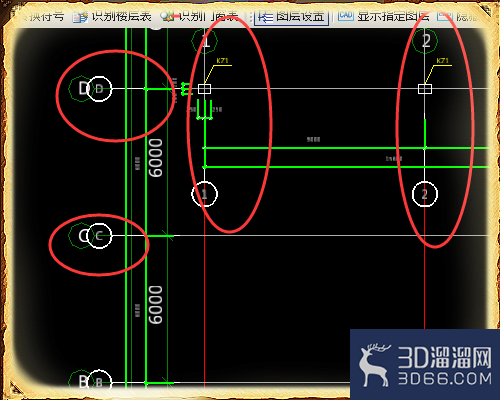Click the yellow KZ1 label on axis 2
The height and width of the screenshot is (400, 500).
click(442, 61)
